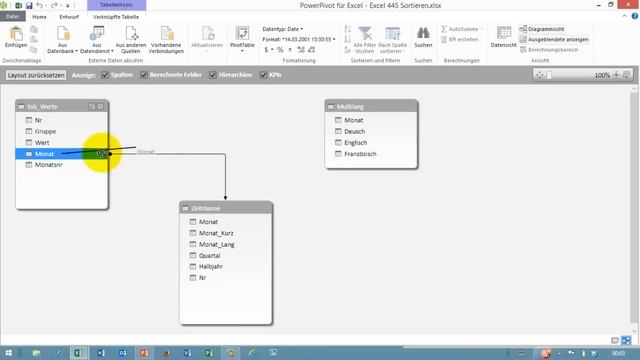
Task: Toggle Berechnete Felder checkbox
Action: point(144,75)
